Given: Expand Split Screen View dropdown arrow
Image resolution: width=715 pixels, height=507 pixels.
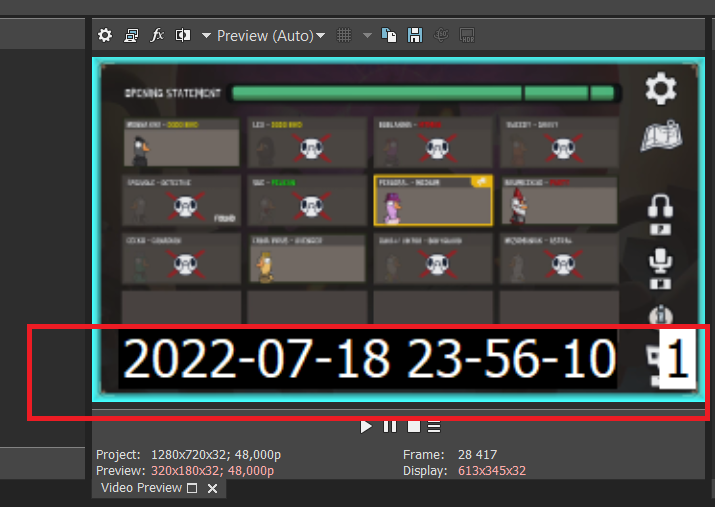Looking at the screenshot, I should coord(206,35).
